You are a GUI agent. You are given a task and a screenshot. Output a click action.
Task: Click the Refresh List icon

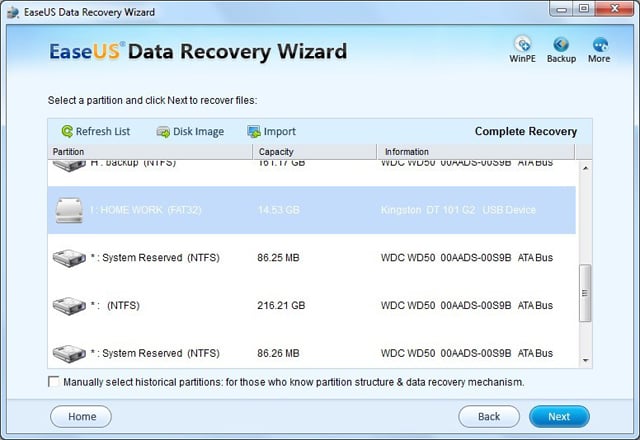pyautogui.click(x=67, y=131)
